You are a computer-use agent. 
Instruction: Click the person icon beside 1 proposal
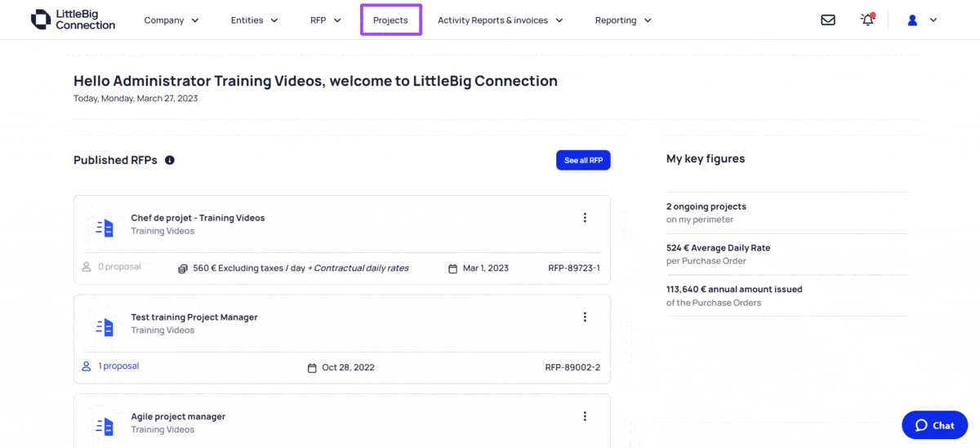pos(87,366)
